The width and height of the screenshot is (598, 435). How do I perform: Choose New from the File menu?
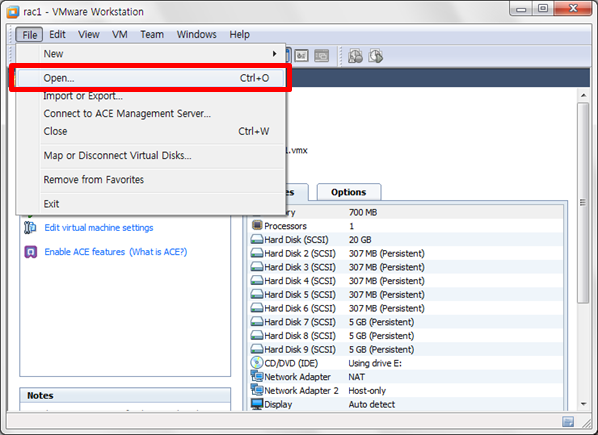point(151,54)
